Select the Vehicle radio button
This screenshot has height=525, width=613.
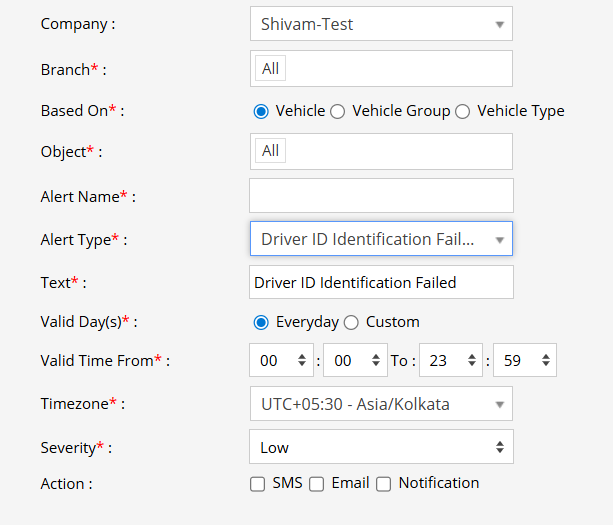tap(261, 111)
